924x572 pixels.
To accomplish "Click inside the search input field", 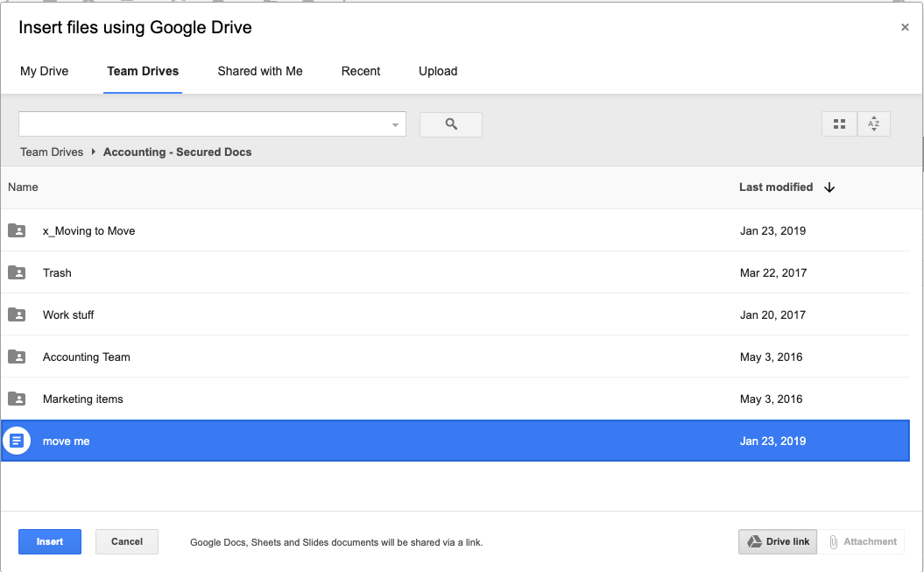I will click(x=201, y=124).
